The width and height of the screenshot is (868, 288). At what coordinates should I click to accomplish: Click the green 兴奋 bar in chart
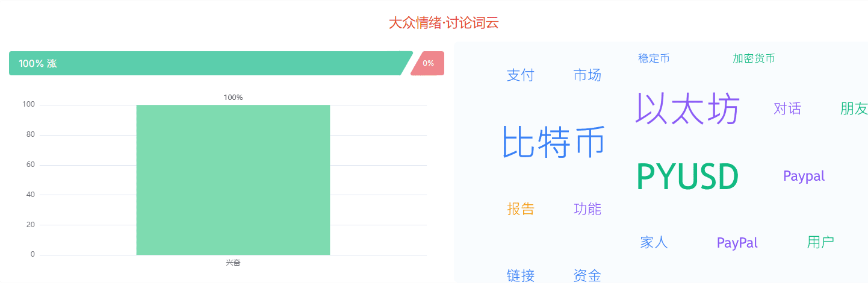pos(233,180)
